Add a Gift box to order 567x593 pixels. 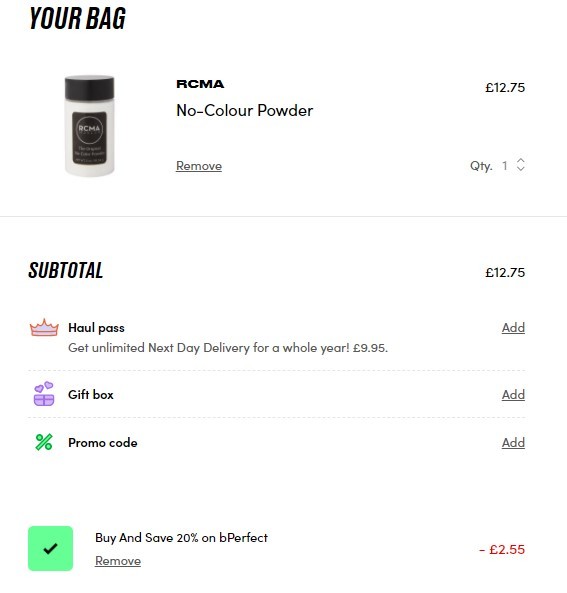pos(513,394)
